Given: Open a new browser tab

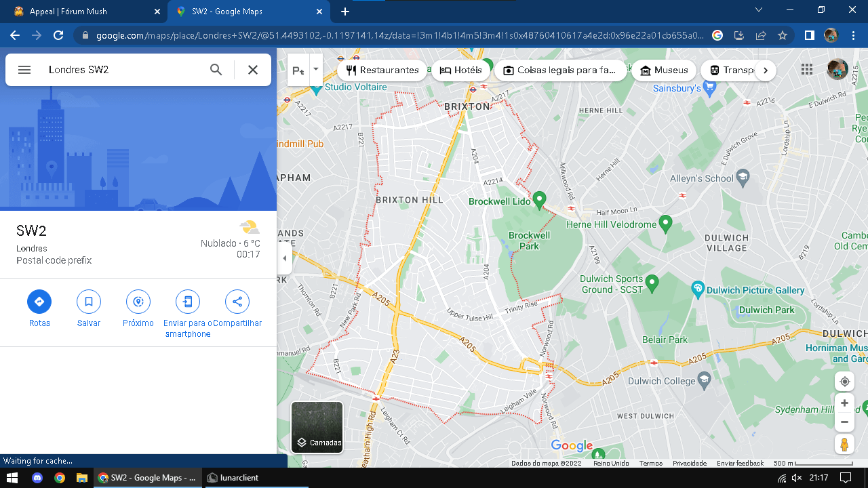Looking at the screenshot, I should (x=345, y=12).
